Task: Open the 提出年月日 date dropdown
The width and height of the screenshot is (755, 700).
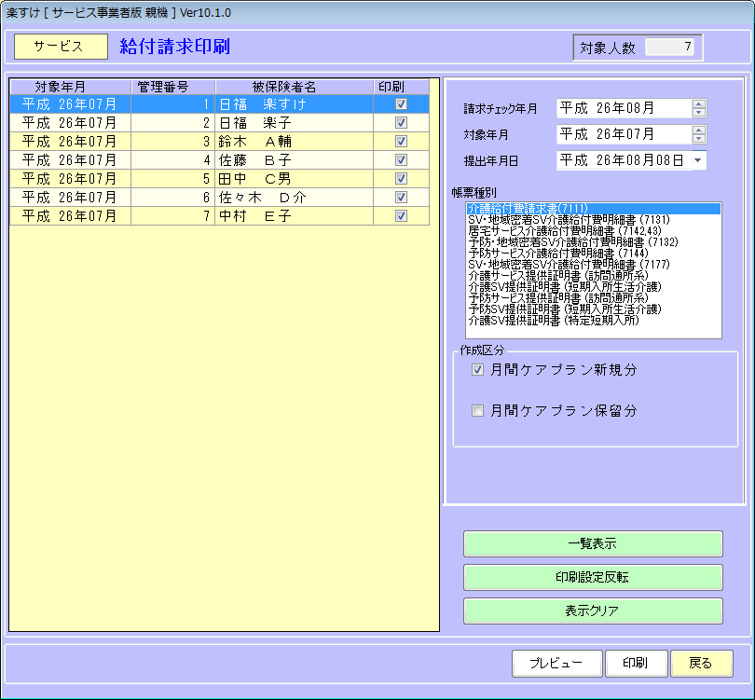Action: 698,160
